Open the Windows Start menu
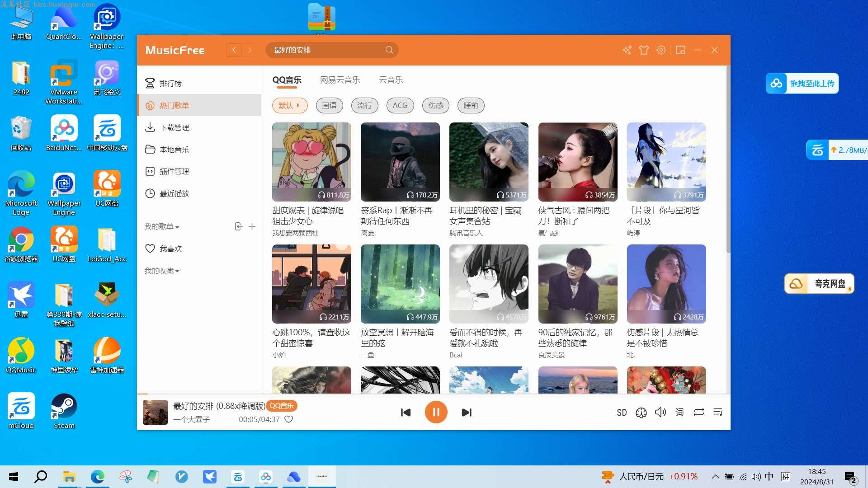 (x=14, y=477)
